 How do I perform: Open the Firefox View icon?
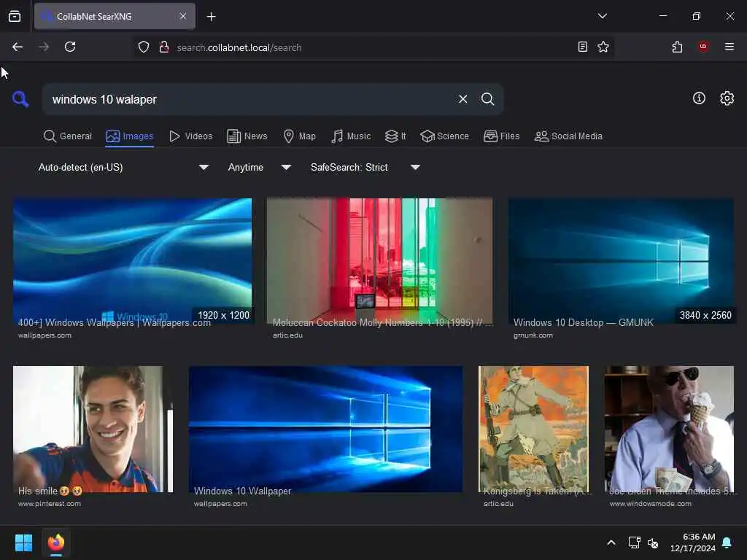15,16
